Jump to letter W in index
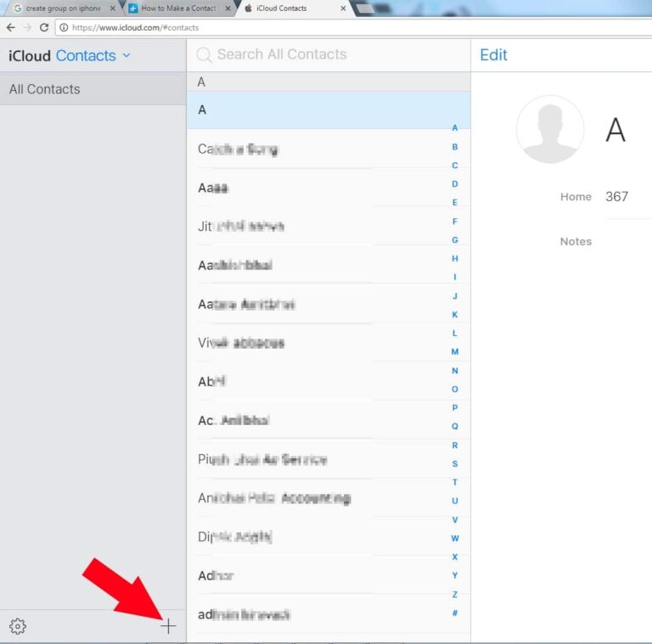 (x=455, y=538)
